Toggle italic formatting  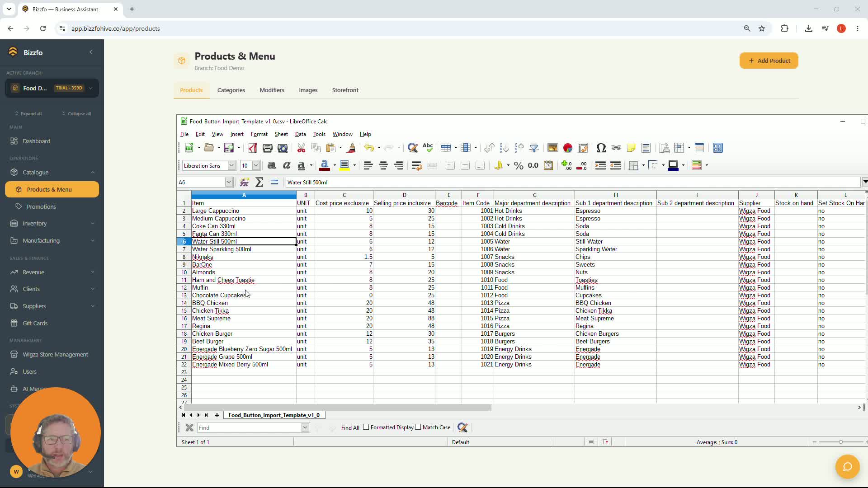tap(286, 165)
